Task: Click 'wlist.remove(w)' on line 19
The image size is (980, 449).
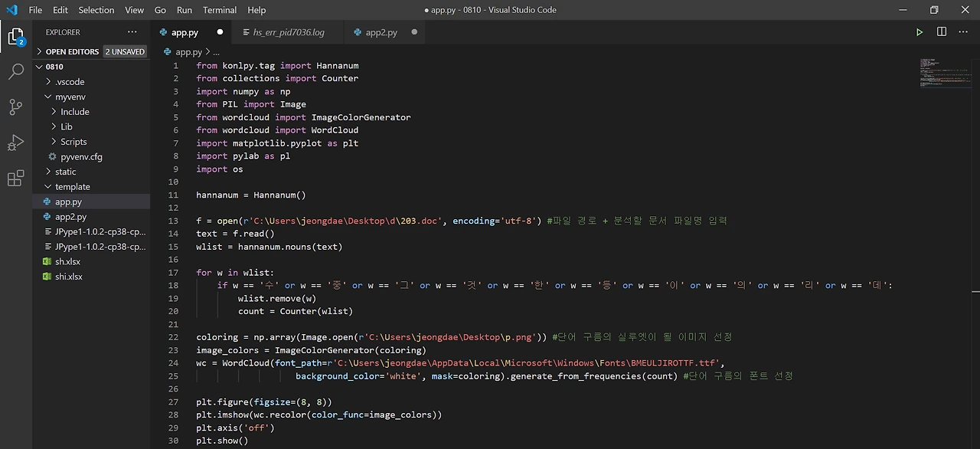Action: click(277, 298)
